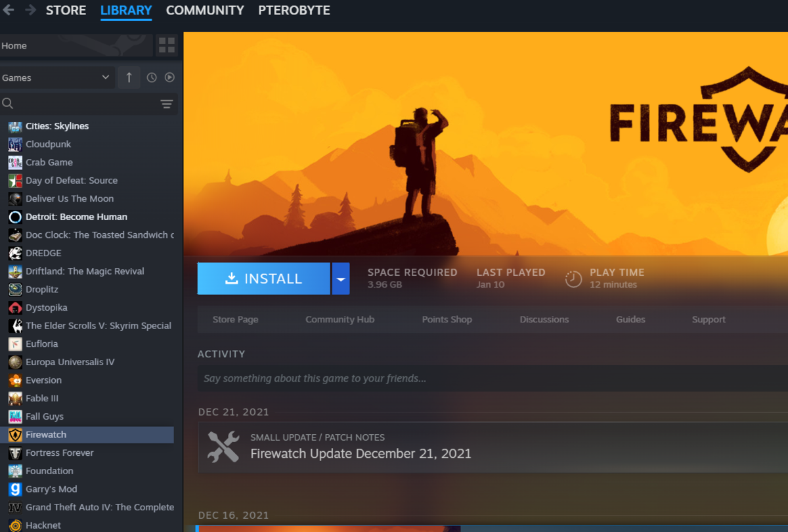
Task: Open the advanced filter icon in the search bar
Action: pyautogui.click(x=166, y=103)
